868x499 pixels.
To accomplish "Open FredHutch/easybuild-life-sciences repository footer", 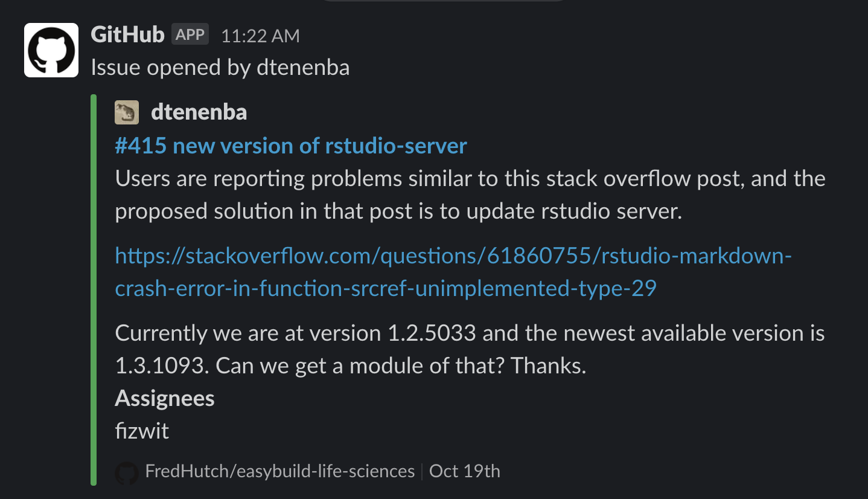I will [280, 471].
